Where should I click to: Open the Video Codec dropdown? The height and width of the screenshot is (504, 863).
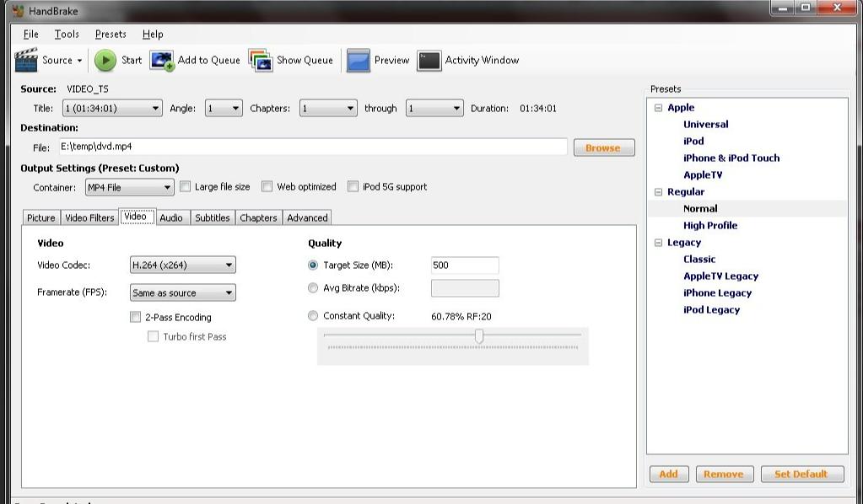point(182,265)
